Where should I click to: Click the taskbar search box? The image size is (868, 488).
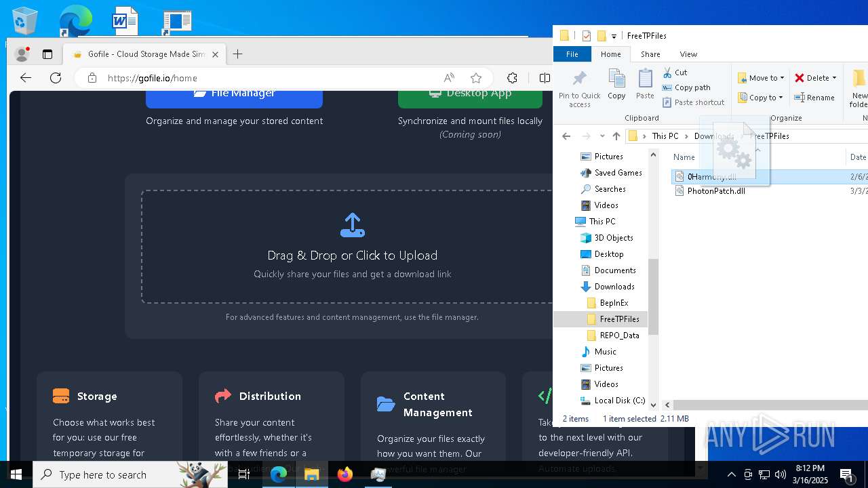tap(130, 474)
